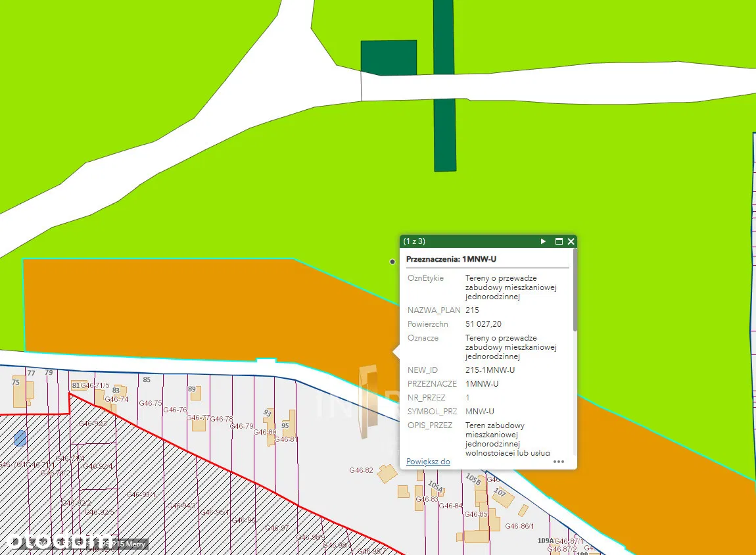Close the Przeznaczenia 1MNW-U popup
Screen dimensions: 756x555
coord(571,241)
